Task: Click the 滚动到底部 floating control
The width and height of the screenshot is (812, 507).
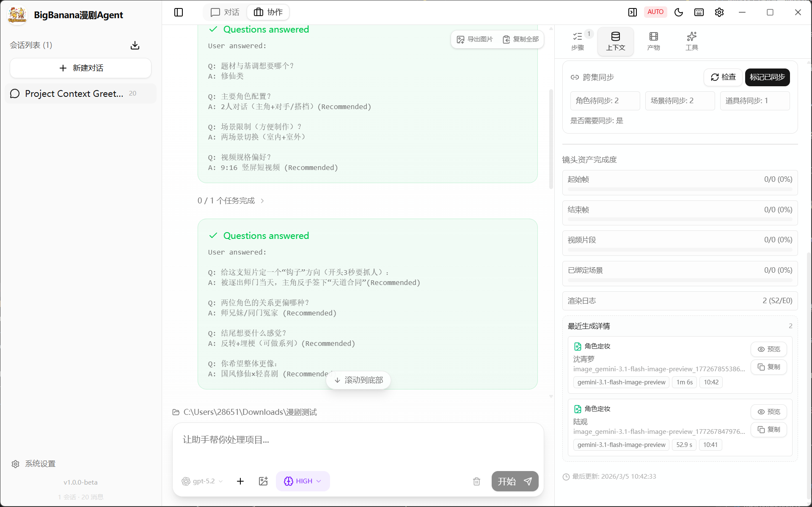Action: click(358, 380)
